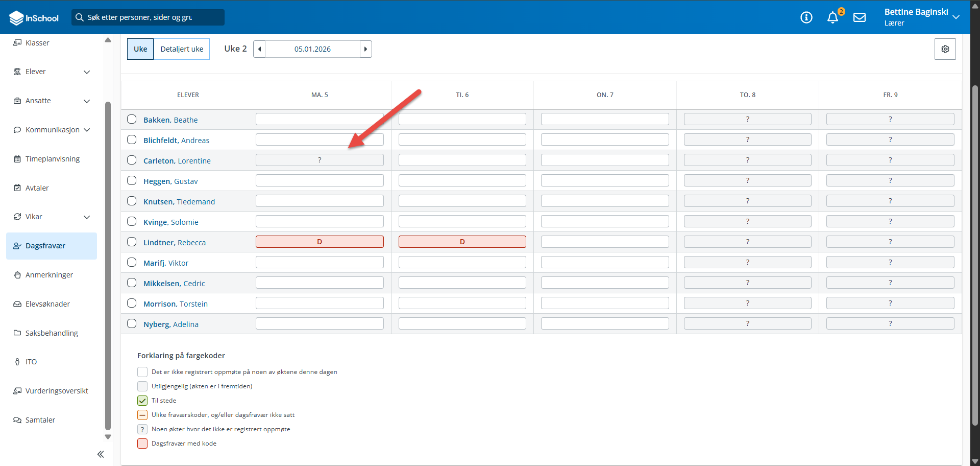Open student link Morrison, Torstein
The width and height of the screenshot is (980, 466).
pos(176,304)
